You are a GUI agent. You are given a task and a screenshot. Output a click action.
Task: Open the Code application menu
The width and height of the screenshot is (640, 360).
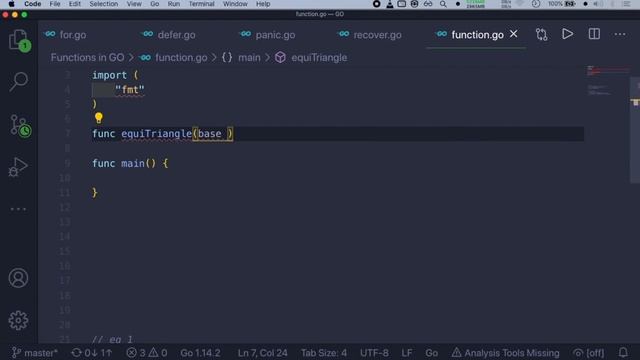[x=33, y=4]
